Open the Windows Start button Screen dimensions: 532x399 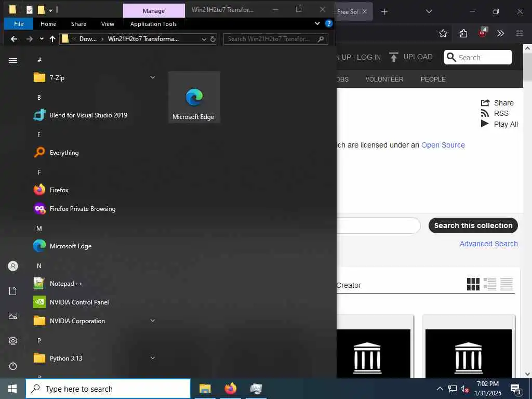[x=12, y=389]
